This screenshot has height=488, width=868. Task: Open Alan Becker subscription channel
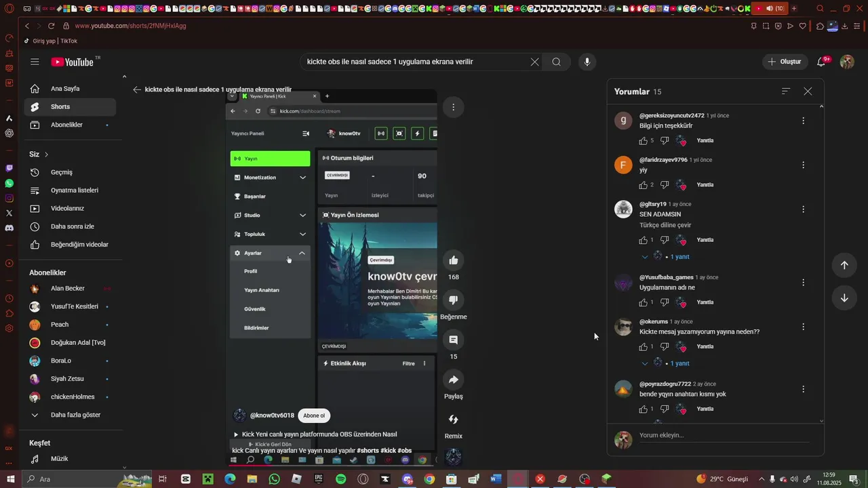point(71,289)
